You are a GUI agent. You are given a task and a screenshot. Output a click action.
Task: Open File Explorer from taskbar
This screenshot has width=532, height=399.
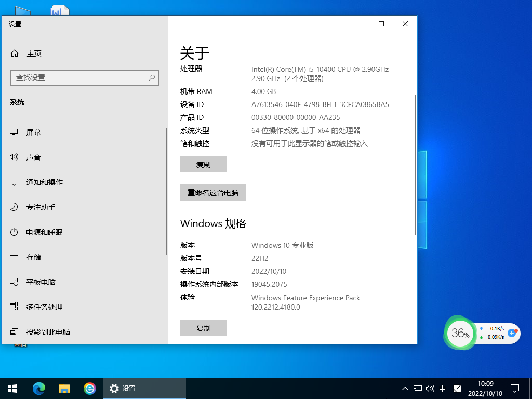[64, 388]
